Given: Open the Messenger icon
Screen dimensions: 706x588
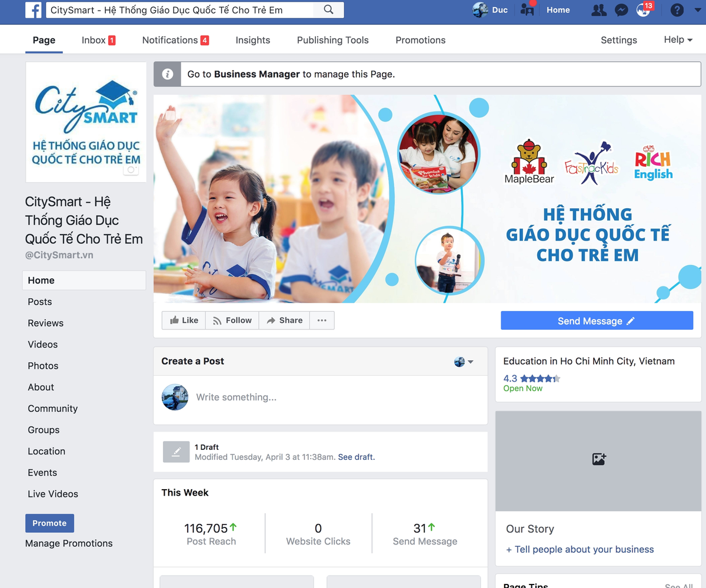Looking at the screenshot, I should [621, 10].
